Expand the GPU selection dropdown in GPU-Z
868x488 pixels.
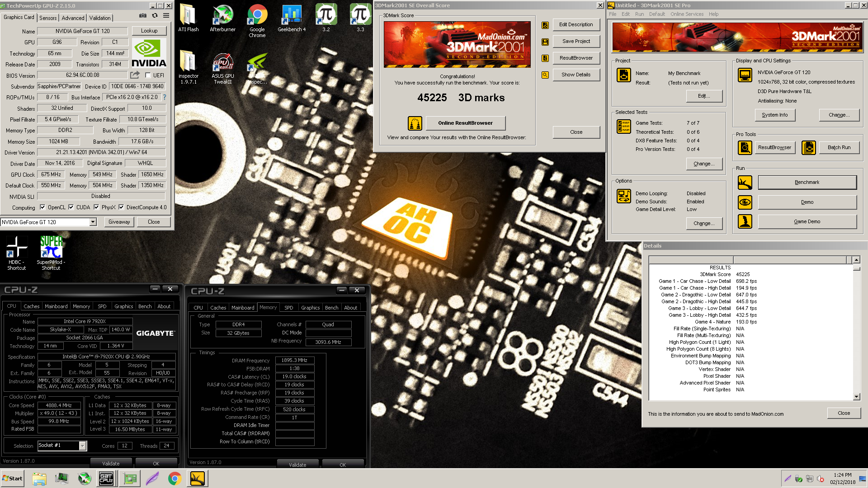pyautogui.click(x=93, y=222)
